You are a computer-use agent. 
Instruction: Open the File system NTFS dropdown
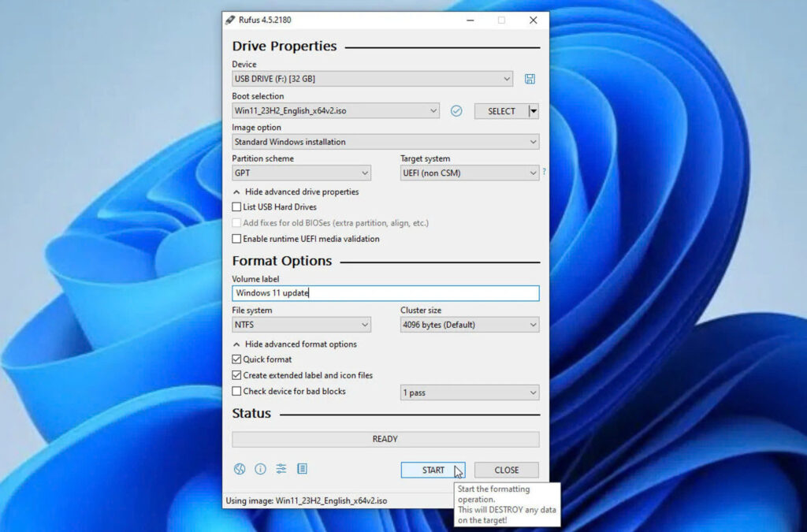[301, 325]
